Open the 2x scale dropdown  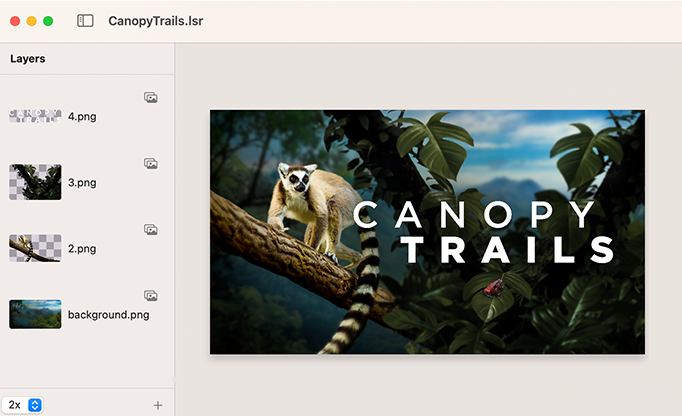tap(23, 405)
